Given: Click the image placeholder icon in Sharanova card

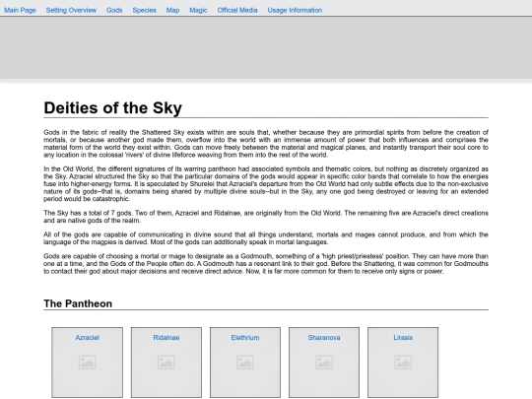Looking at the screenshot, I should (x=324, y=363).
